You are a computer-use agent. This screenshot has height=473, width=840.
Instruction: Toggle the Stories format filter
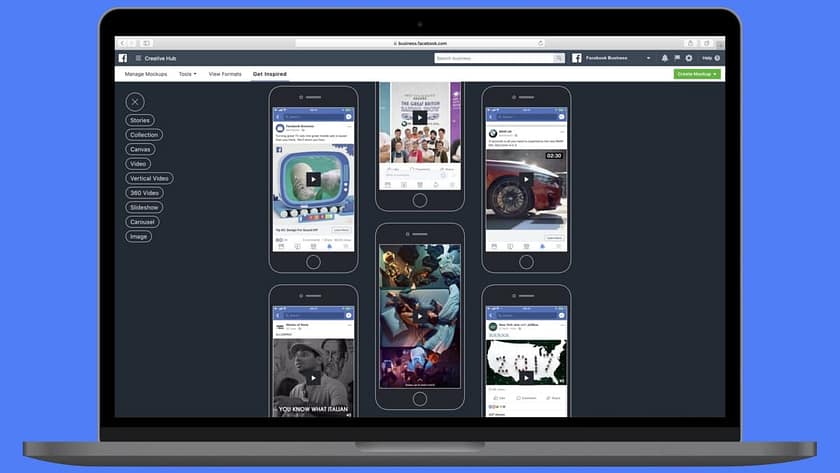(140, 120)
